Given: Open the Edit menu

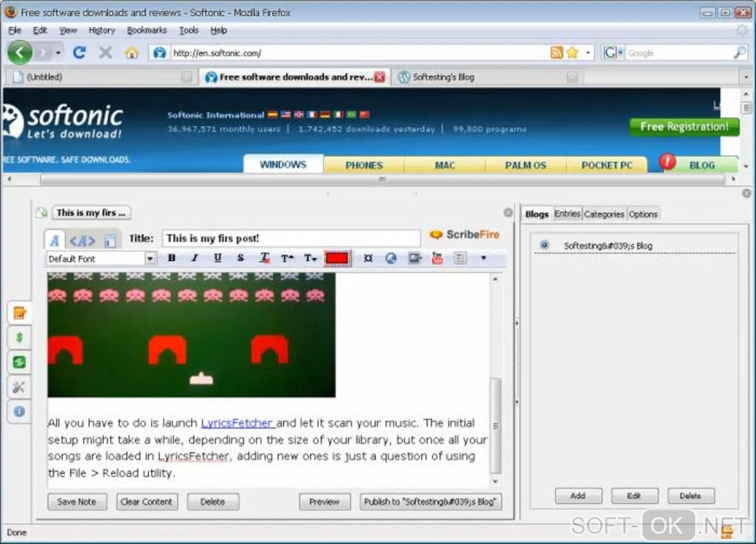Looking at the screenshot, I should click(x=39, y=30).
